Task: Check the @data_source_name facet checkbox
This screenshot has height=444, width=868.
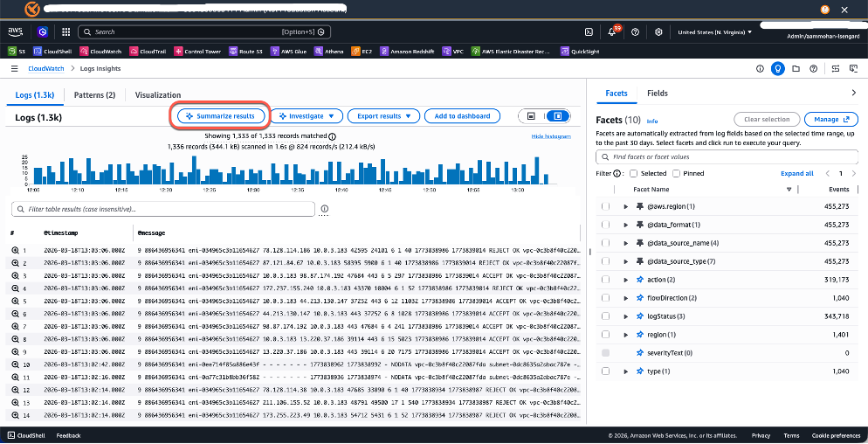Action: [606, 243]
